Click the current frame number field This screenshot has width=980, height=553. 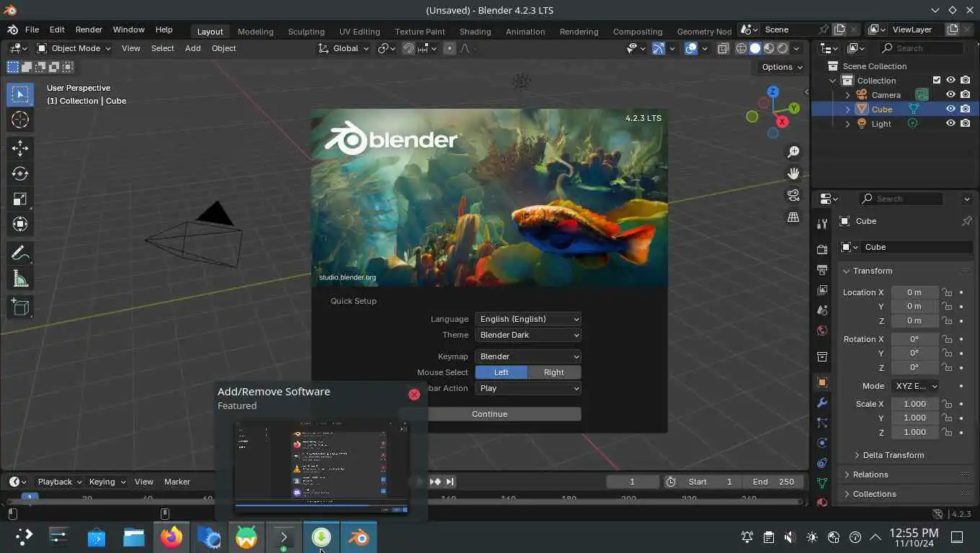pyautogui.click(x=632, y=482)
